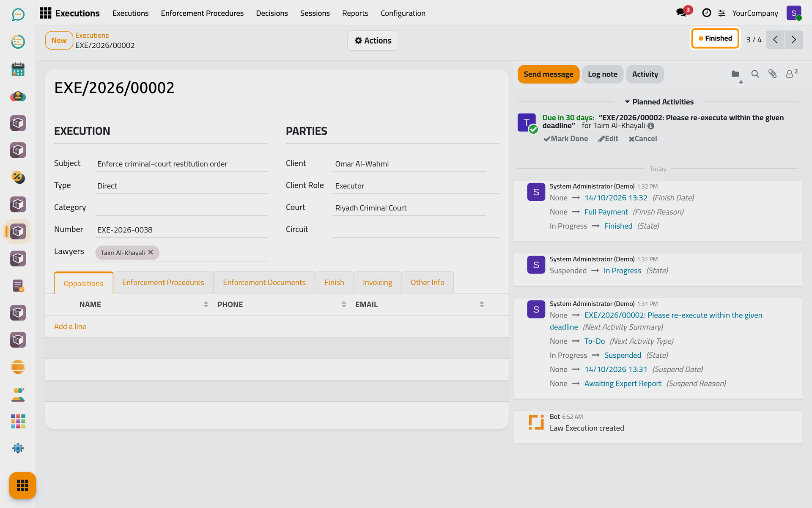
Task: Switch to the Enforcement Documents tab
Action: coord(264,282)
